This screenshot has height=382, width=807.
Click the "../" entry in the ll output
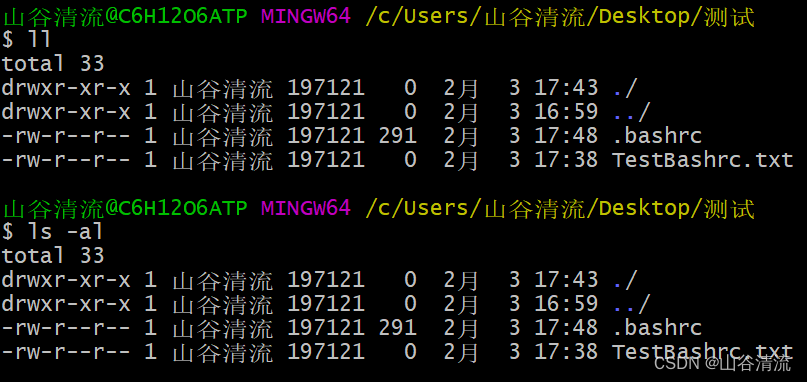click(x=631, y=112)
